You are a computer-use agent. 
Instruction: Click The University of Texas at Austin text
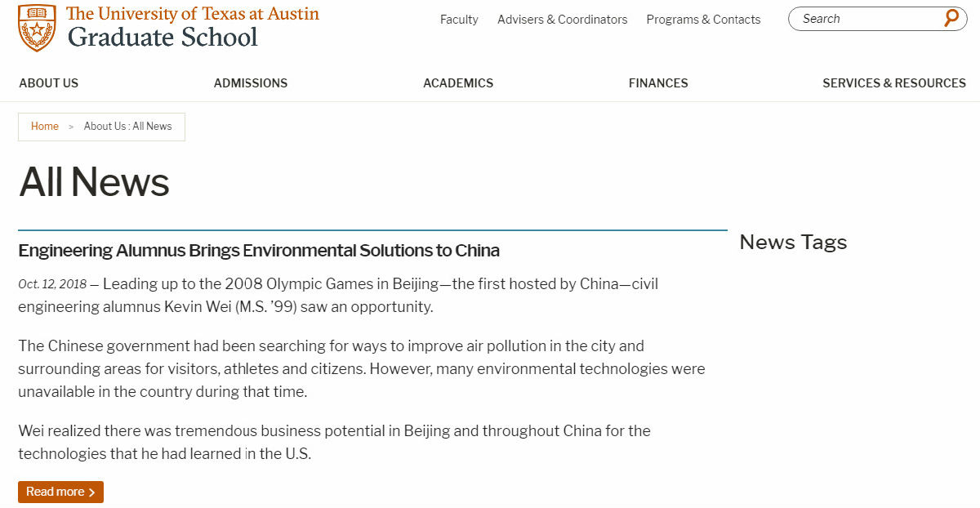[x=193, y=14]
